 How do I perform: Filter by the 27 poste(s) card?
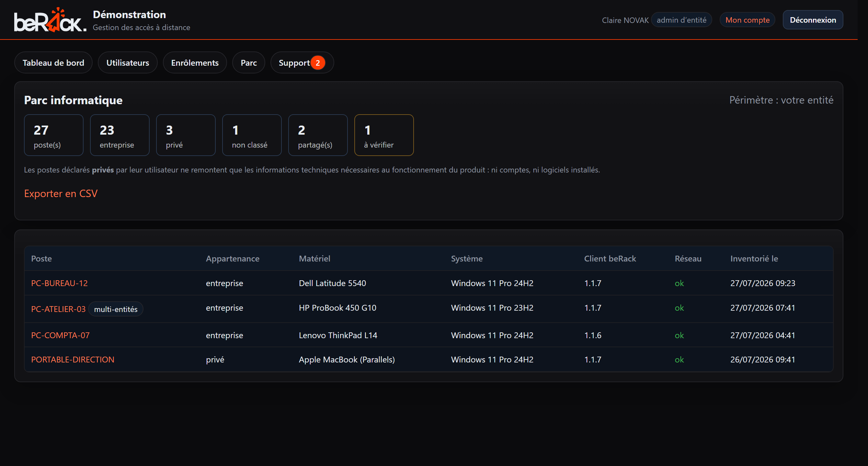(53, 135)
